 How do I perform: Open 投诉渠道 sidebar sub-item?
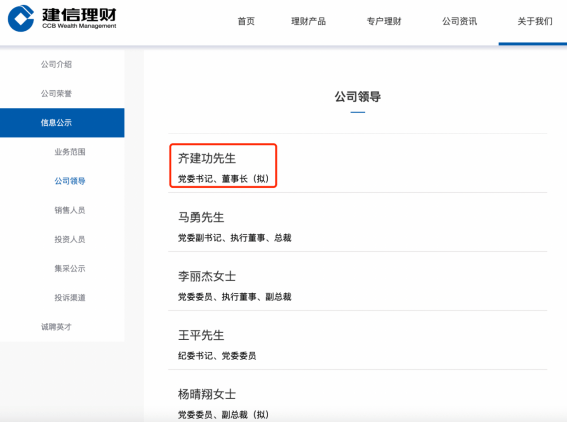point(70,297)
